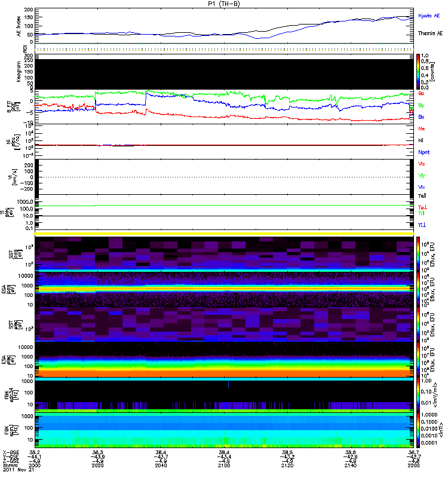Screen dimensions: 448x478
Task: Select the blue "Kyoto AE" legend label
Action: click(x=429, y=16)
